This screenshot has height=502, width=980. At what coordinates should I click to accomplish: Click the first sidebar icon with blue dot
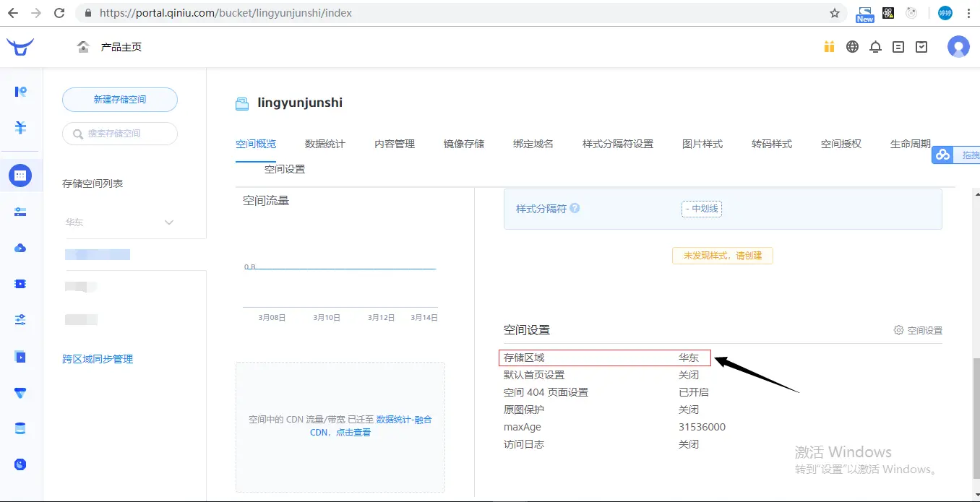pyautogui.click(x=20, y=92)
